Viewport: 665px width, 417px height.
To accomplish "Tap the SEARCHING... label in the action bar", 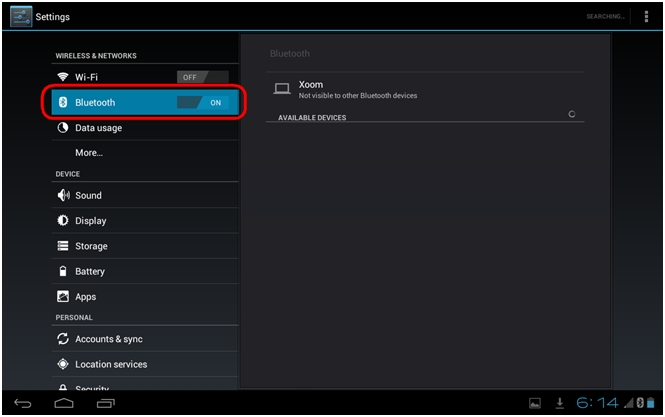I will (x=605, y=17).
